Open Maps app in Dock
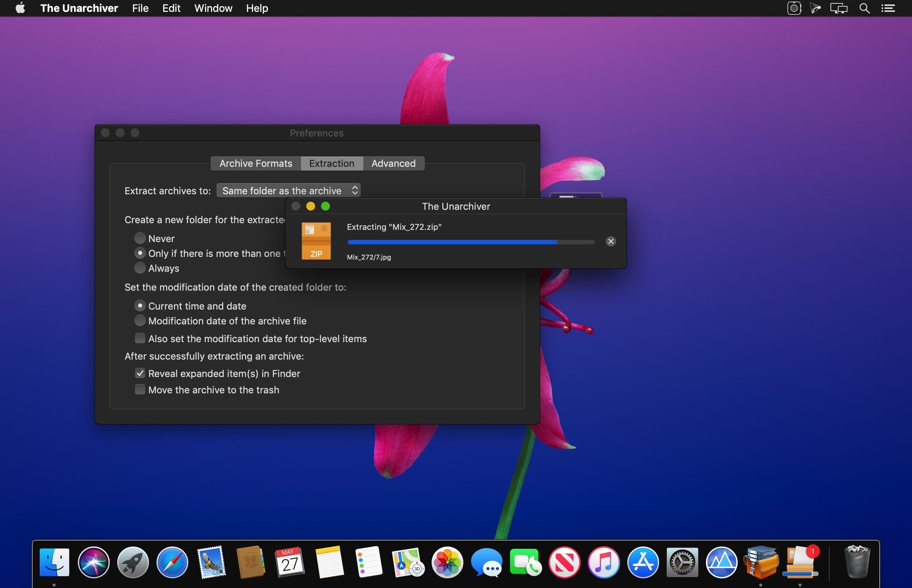 [x=408, y=562]
